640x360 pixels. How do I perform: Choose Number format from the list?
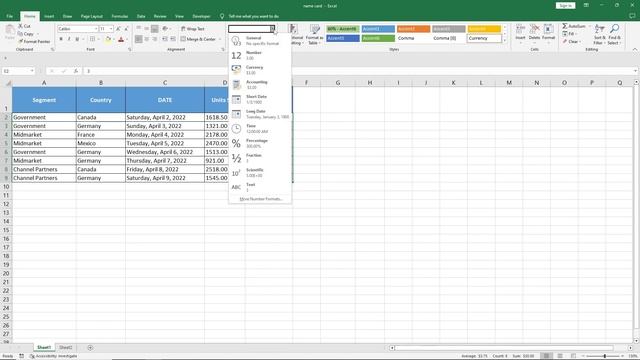point(260,55)
